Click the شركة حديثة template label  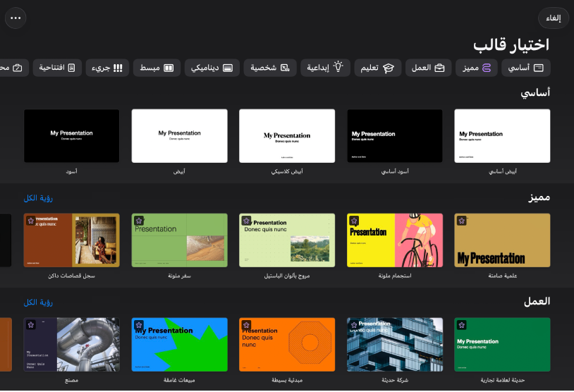point(395,380)
